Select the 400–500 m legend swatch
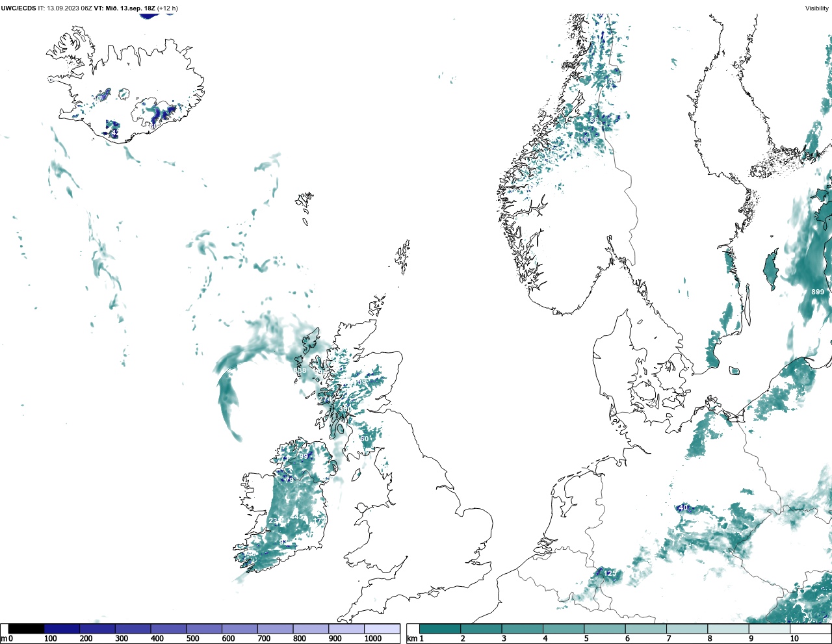 (x=168, y=628)
